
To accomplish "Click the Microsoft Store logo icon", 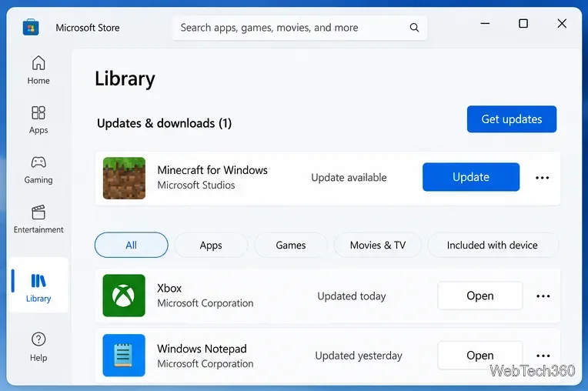I will pos(31,28).
